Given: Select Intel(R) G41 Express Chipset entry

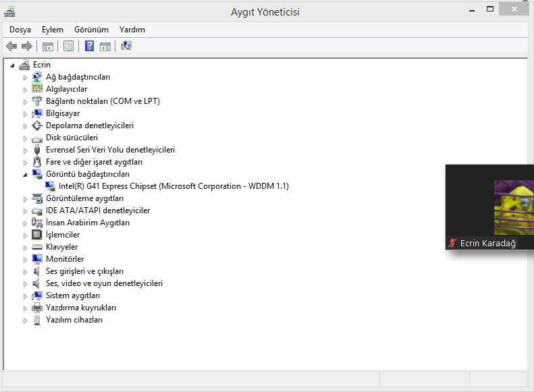Looking at the screenshot, I should point(173,186).
